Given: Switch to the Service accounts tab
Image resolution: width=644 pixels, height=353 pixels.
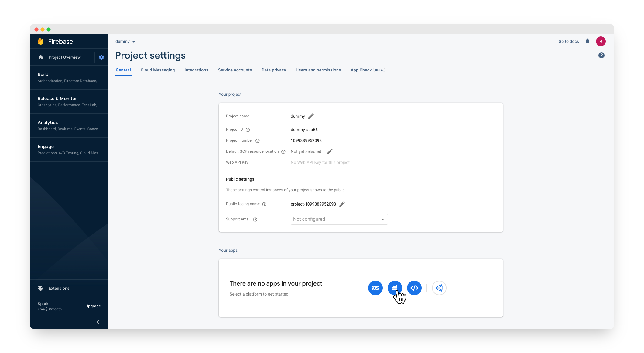Looking at the screenshot, I should click(x=235, y=70).
